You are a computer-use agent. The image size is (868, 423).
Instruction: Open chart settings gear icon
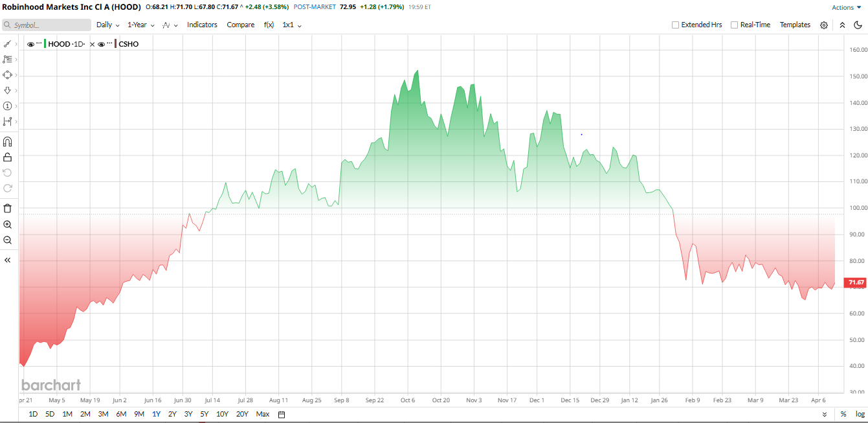click(x=824, y=25)
